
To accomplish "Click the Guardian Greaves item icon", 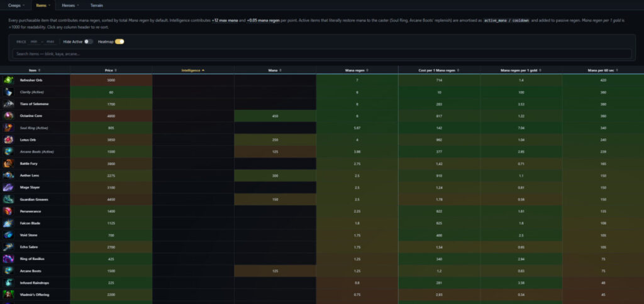I will pyautogui.click(x=8, y=199).
